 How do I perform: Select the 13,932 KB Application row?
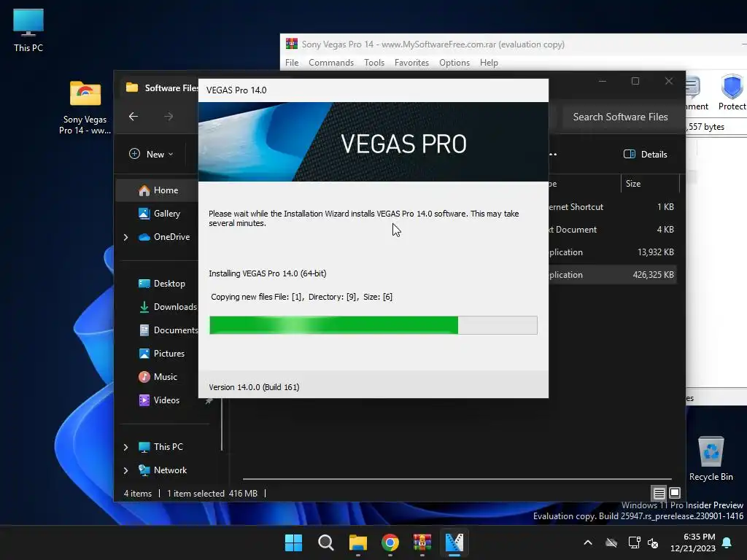click(x=612, y=252)
